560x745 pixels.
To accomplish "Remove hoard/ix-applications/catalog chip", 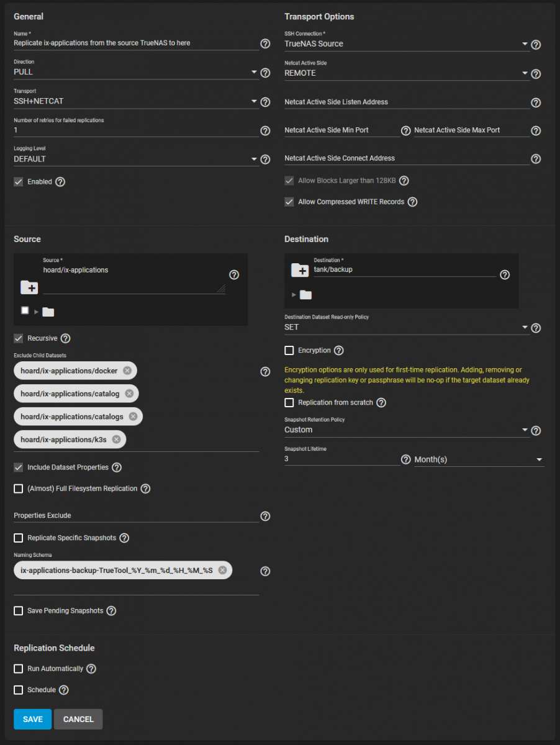I will [129, 394].
